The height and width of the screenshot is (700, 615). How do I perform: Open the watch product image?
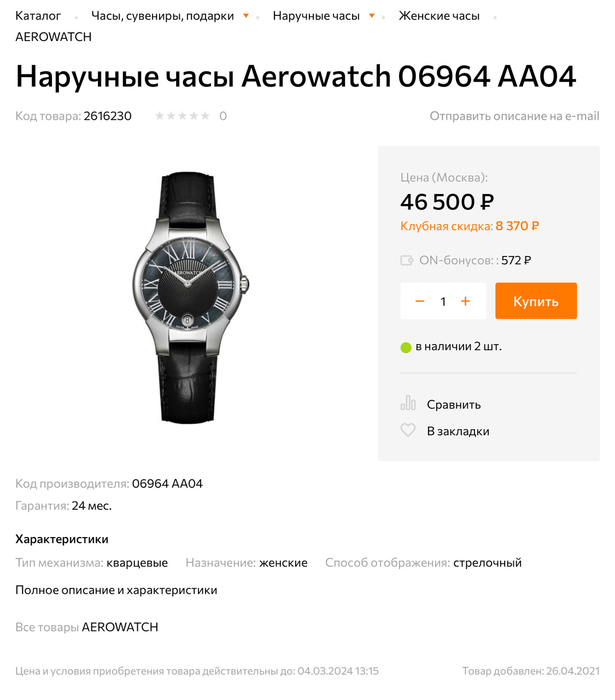[x=189, y=298]
